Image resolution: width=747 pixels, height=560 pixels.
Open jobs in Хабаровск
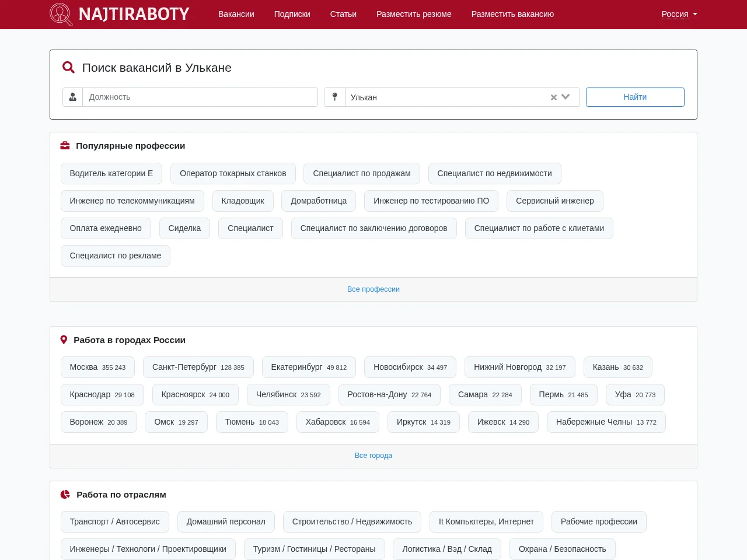coord(338,422)
